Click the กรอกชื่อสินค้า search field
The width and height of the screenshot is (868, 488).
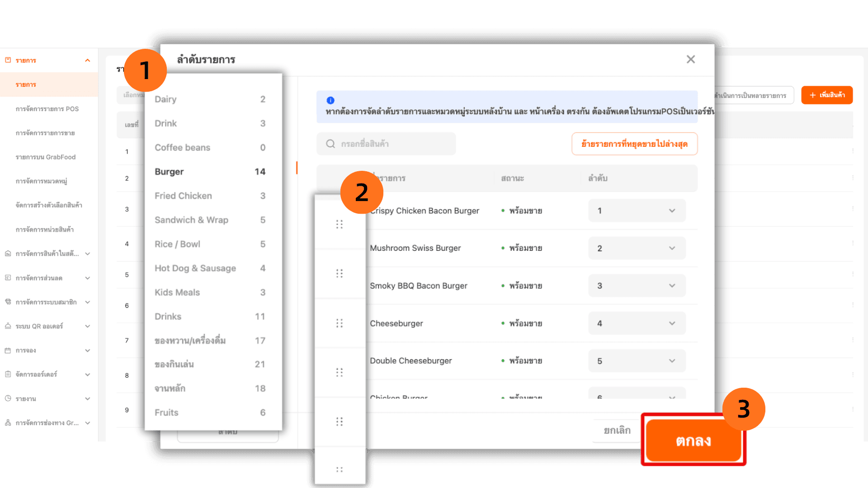coord(386,144)
